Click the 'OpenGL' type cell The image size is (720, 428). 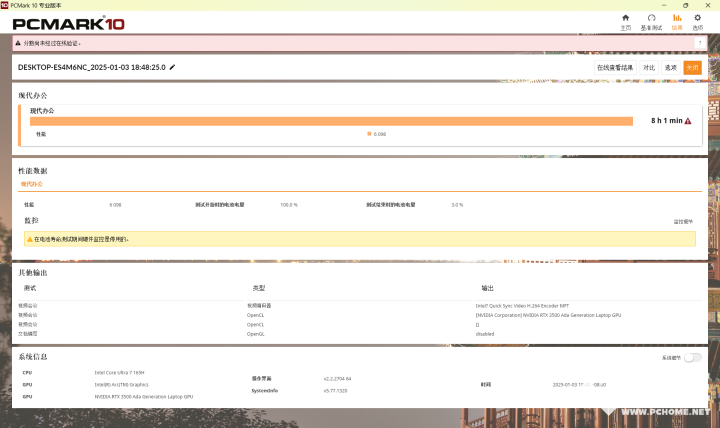pos(256,334)
